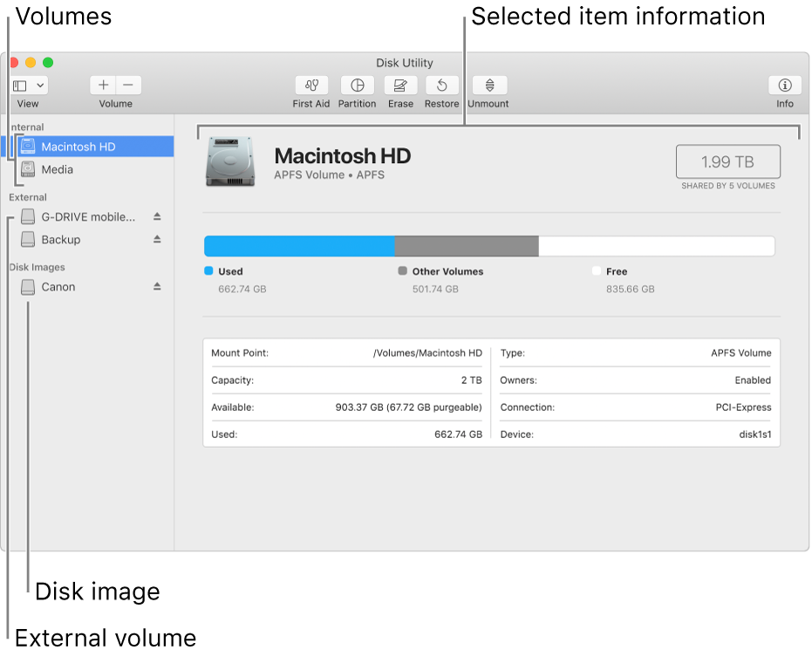Click the Device value disk1s1
This screenshot has width=812, height=650.
(x=754, y=434)
